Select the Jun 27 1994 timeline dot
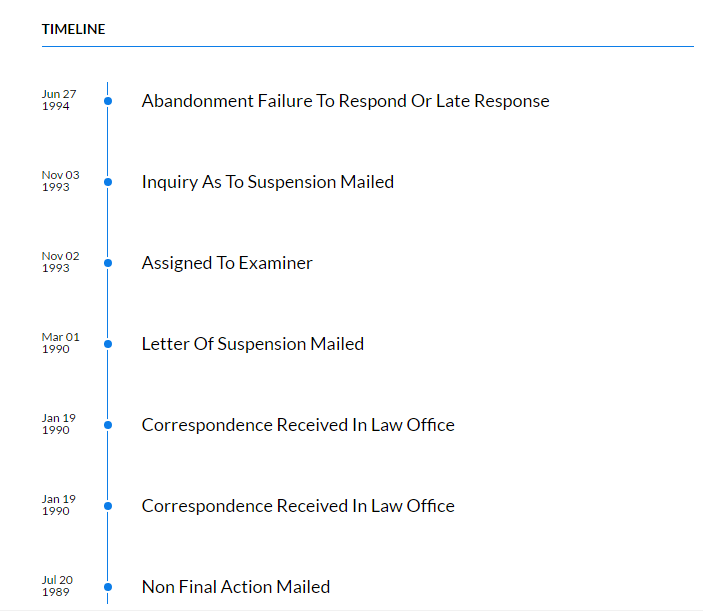 click(108, 101)
